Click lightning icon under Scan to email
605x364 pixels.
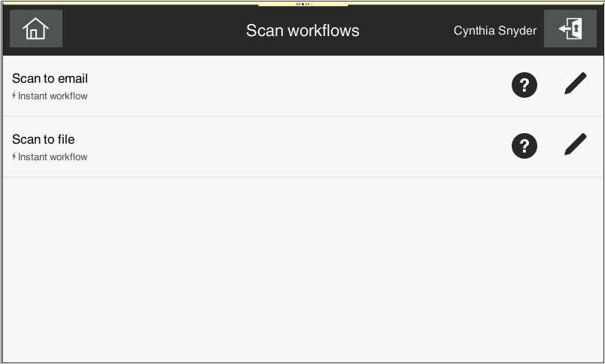tap(14, 96)
